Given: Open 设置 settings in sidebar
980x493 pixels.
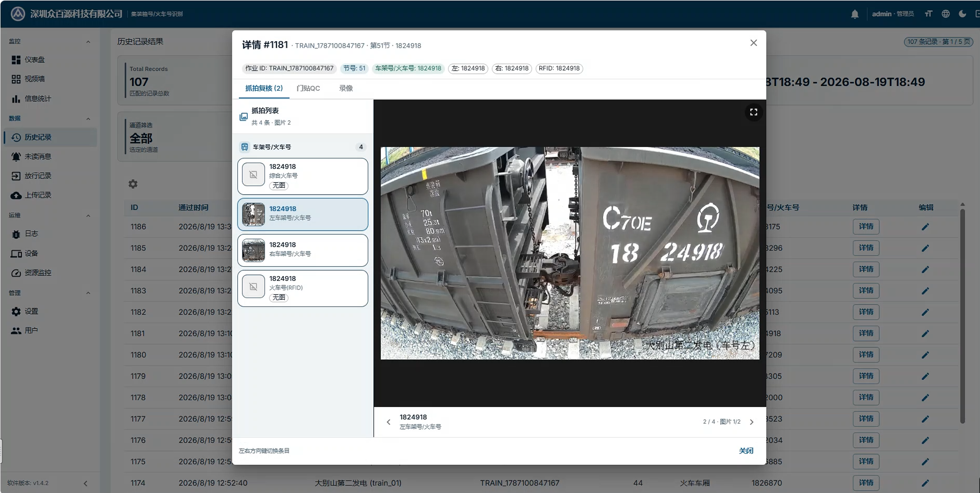Looking at the screenshot, I should point(50,311).
